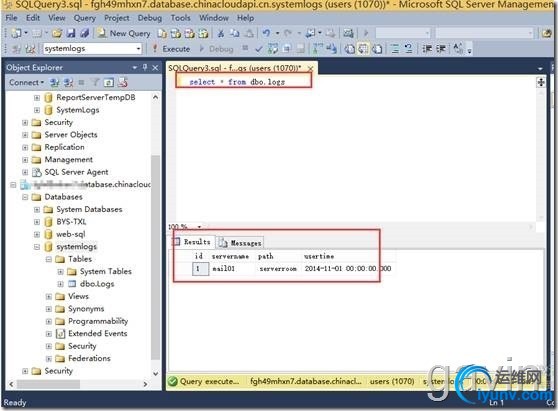The image size is (558, 411).
Task: Collapse the systemlogs database node
Action: pyautogui.click(x=37, y=247)
